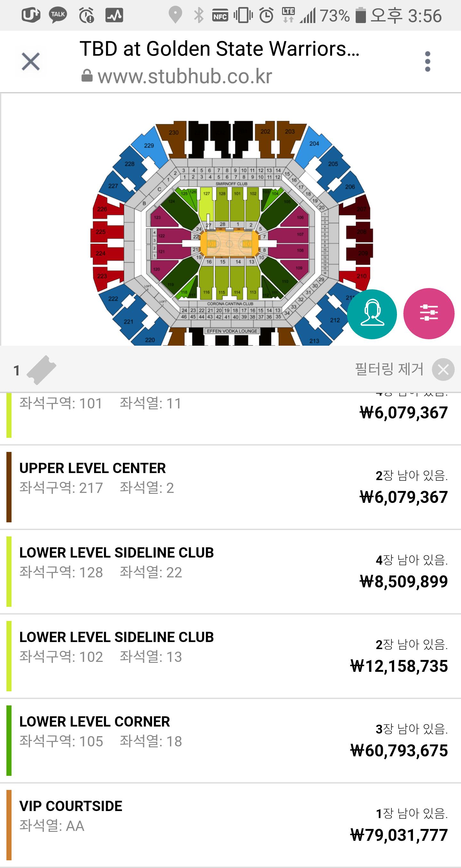Close the browser tab with X icon
461x868 pixels.
(x=31, y=62)
